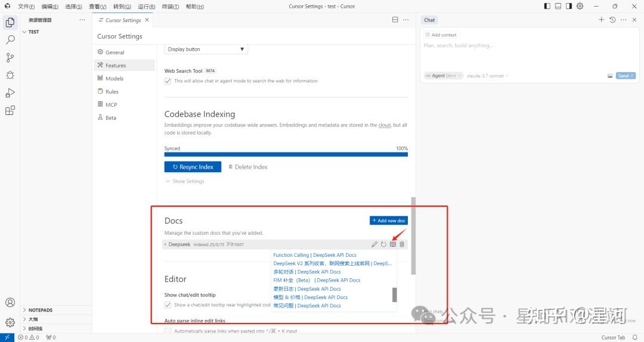This screenshot has height=342, width=644.
Task: Open the 查看(V) menu
Action: (98, 7)
